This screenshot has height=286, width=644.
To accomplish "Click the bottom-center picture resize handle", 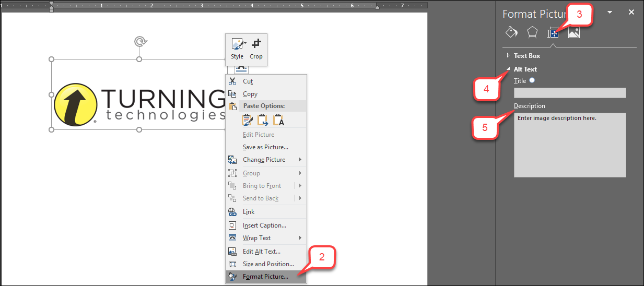I will tap(139, 129).
